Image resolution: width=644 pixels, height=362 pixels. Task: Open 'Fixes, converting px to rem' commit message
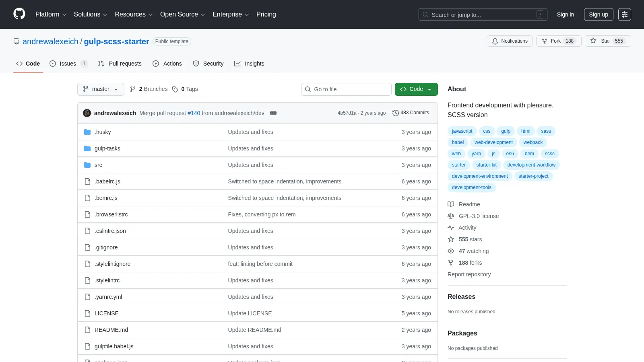coord(262,214)
